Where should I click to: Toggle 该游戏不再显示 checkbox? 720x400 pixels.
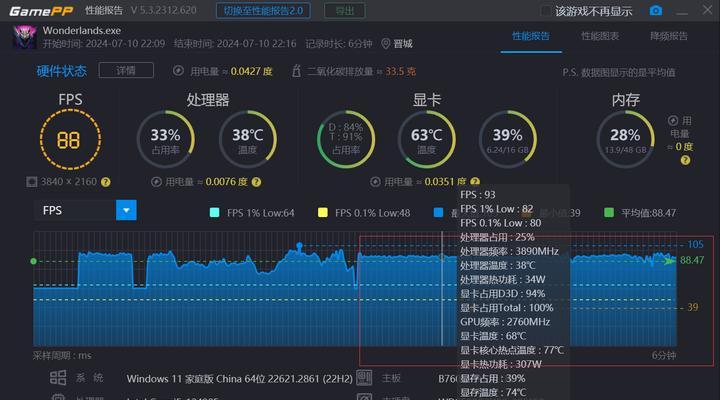(x=546, y=11)
